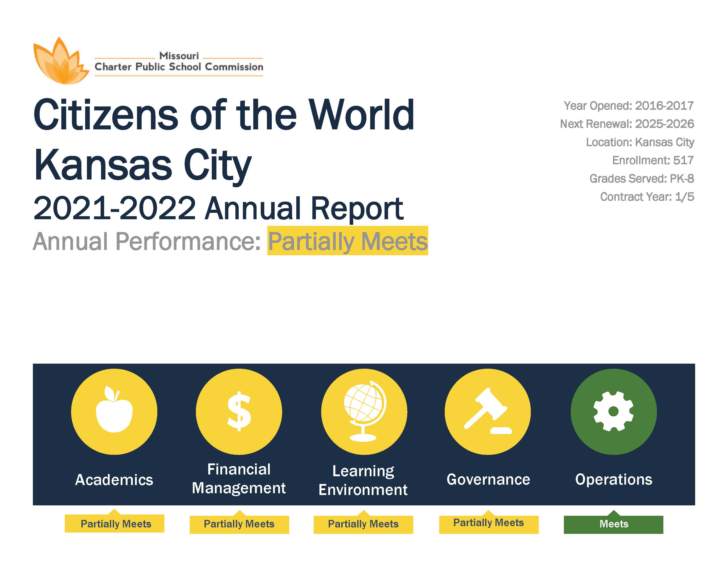The width and height of the screenshot is (728, 563).
Task: Click Location: Kansas City text
Action: tap(640, 142)
